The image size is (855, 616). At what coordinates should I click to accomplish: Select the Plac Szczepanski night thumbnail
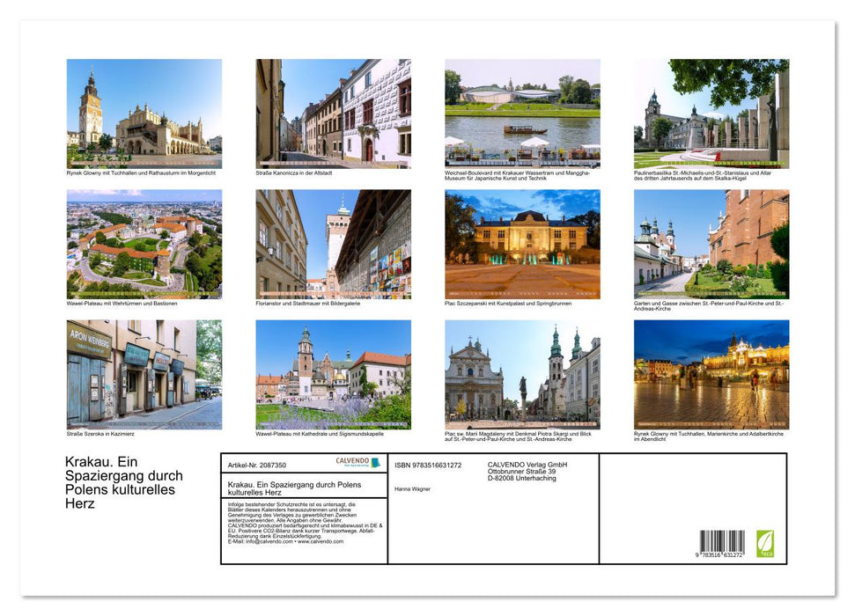click(x=522, y=244)
